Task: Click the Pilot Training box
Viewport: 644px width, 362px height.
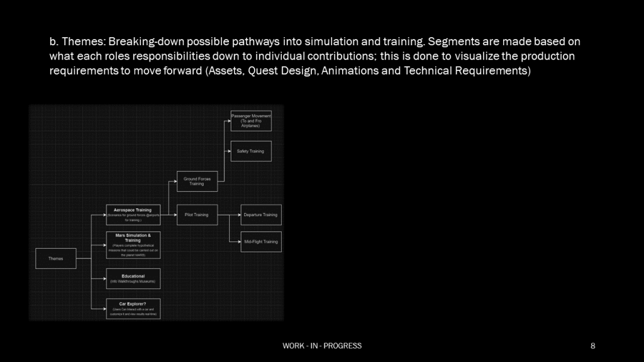Action: pos(197,215)
